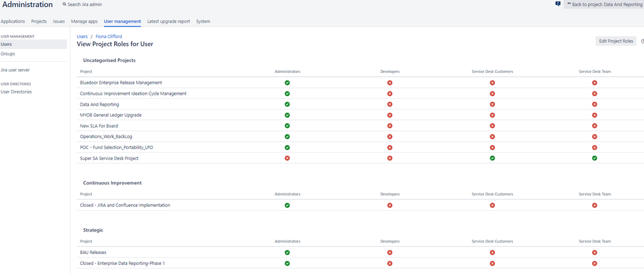The image size is (644, 274).
Task: Click the feedback icon beside Back to project
Action: tap(558, 4)
